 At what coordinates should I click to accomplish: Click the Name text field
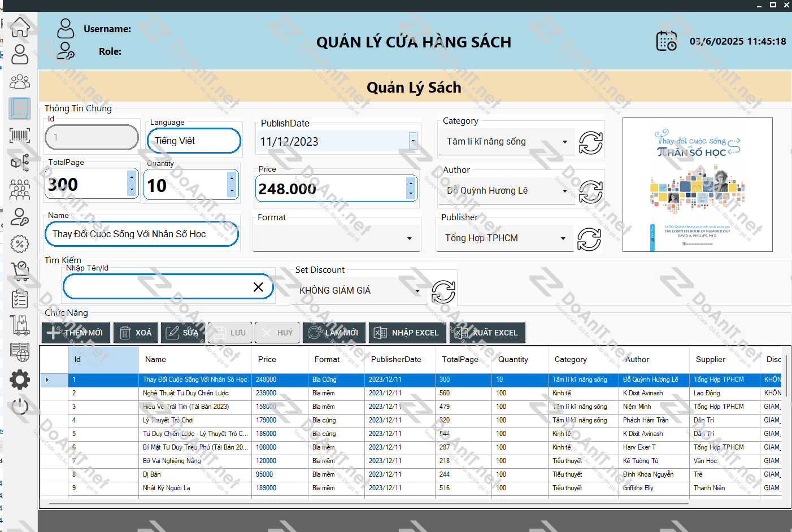tap(141, 234)
